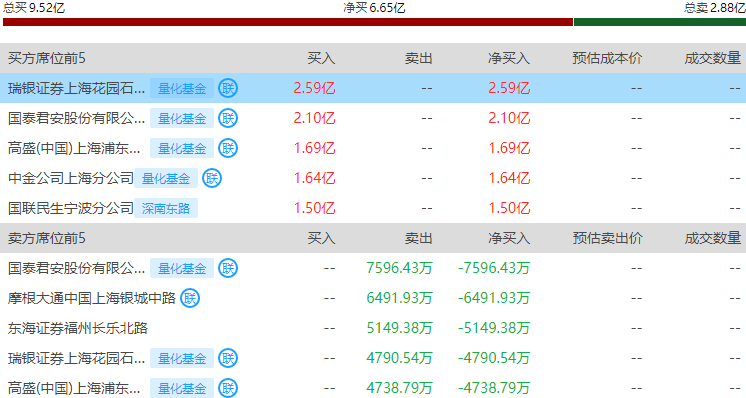Click the 联 icon beside 中金公司上海分公司
Image resolution: width=746 pixels, height=398 pixels.
[x=212, y=178]
